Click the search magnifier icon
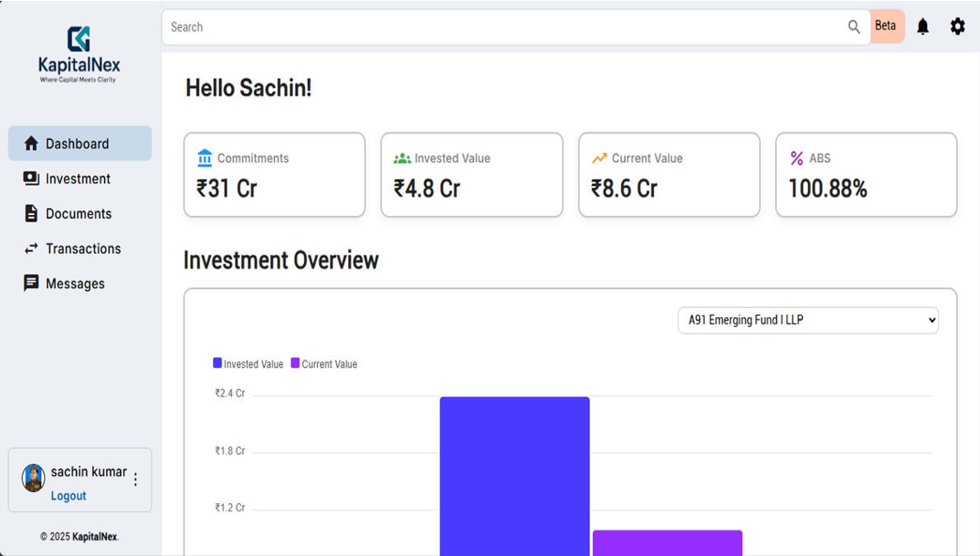This screenshot has height=556, width=980. [854, 26]
